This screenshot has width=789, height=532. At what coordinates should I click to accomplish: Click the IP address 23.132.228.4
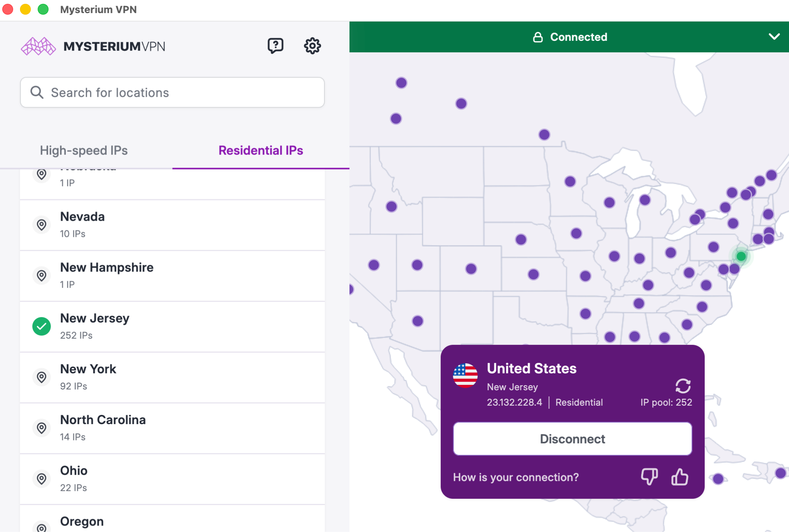(514, 402)
